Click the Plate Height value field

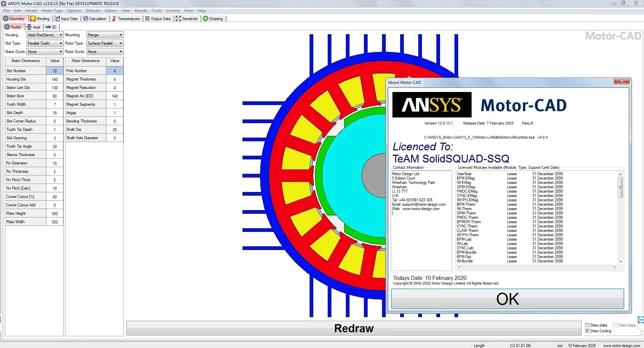(55, 213)
